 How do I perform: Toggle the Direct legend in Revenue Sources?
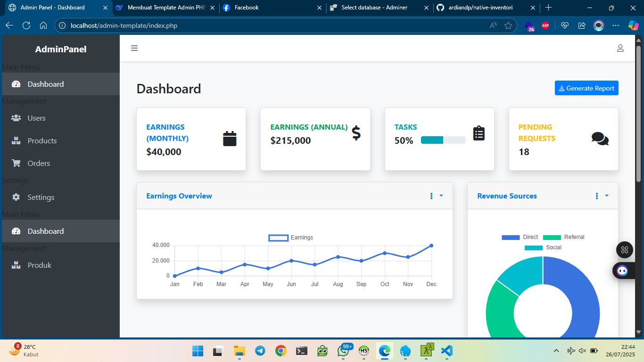click(x=520, y=237)
